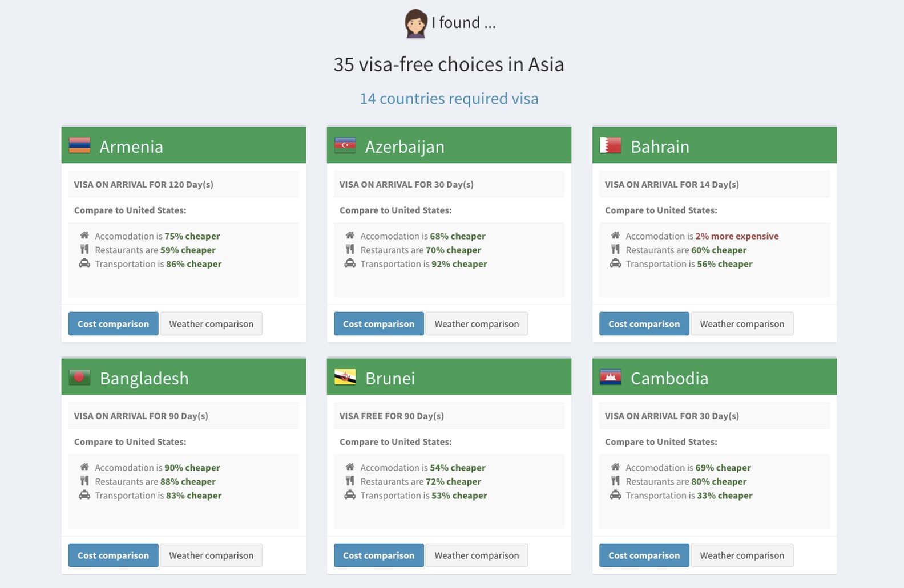
Task: Open Cost comparison for Armenia
Action: coord(113,324)
